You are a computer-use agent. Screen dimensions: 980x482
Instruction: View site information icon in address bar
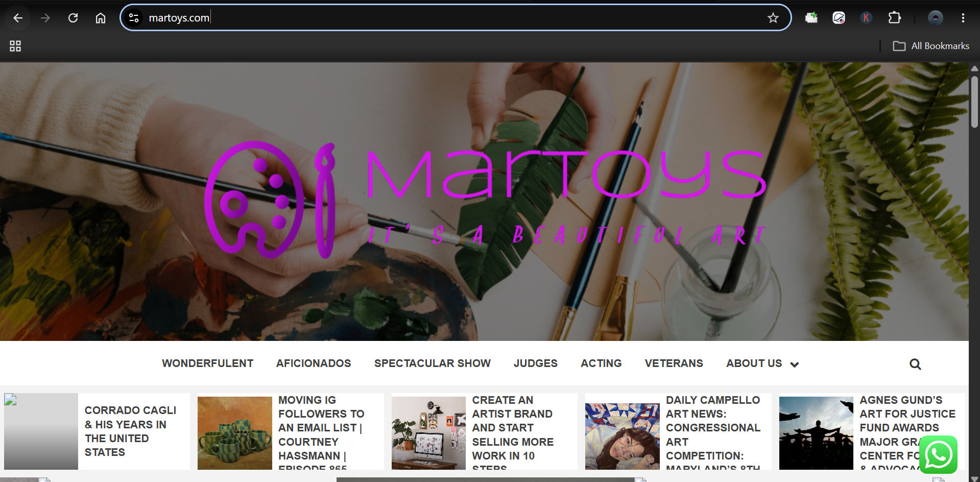(134, 18)
